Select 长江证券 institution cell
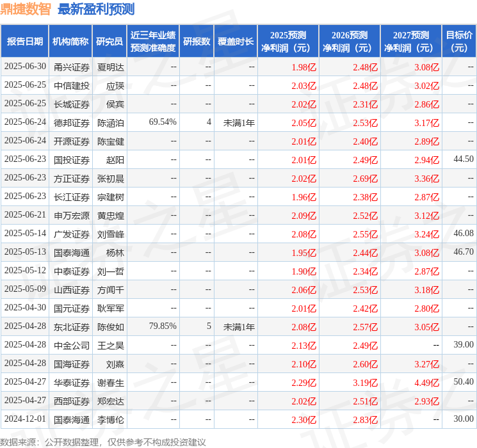The width and height of the screenshot is (477, 448). [x=72, y=197]
